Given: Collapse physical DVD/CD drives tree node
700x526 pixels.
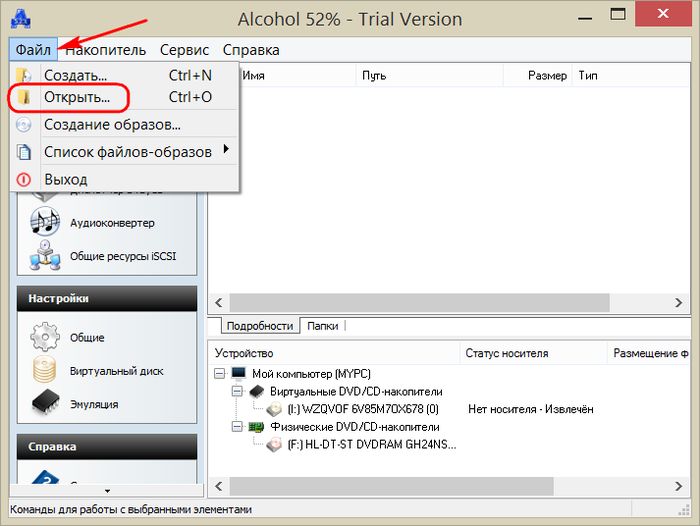Looking at the screenshot, I should [x=238, y=426].
